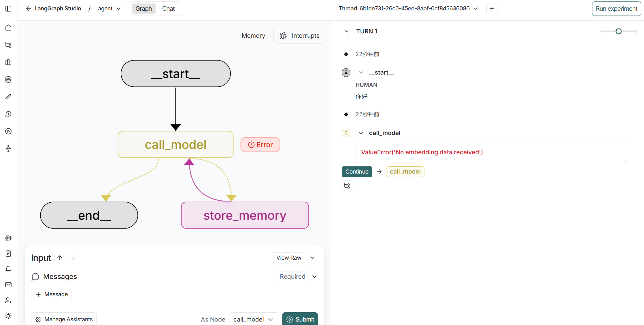
Task: Toggle light/dark theme sun icon
Action: pos(8,316)
